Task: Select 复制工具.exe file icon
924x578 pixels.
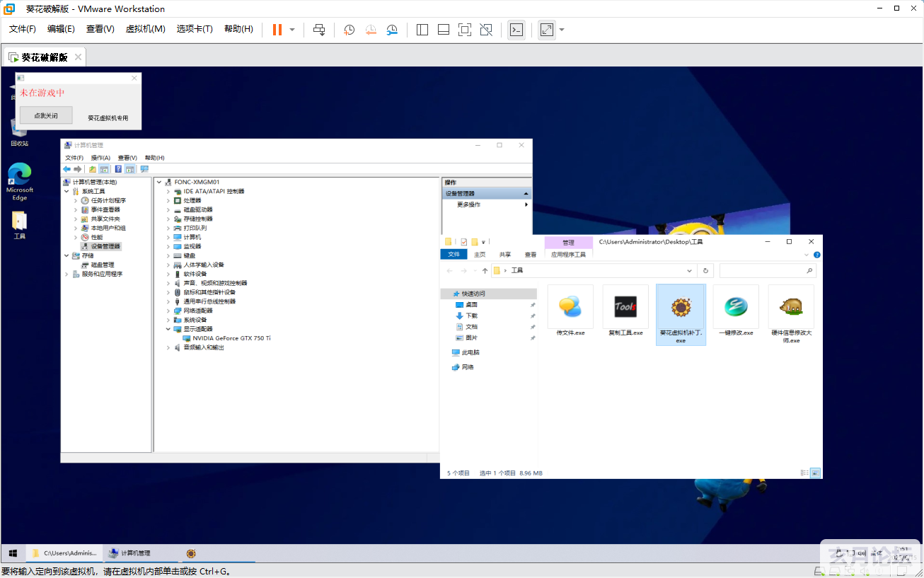Action: pos(625,313)
